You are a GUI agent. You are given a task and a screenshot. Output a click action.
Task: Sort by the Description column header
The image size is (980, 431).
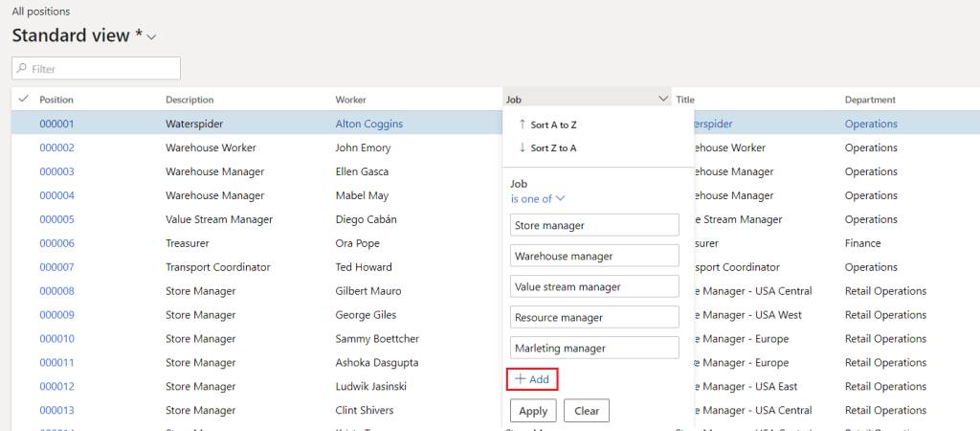pos(189,100)
